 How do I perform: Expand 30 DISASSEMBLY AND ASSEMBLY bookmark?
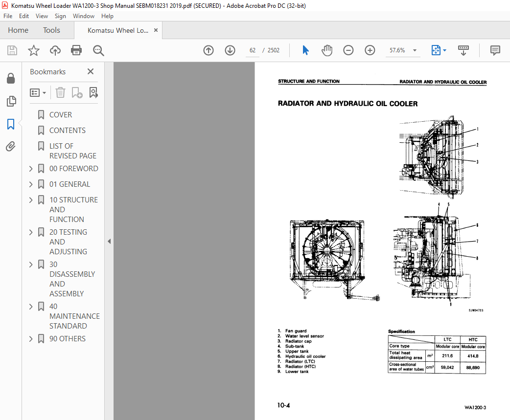tap(31, 265)
